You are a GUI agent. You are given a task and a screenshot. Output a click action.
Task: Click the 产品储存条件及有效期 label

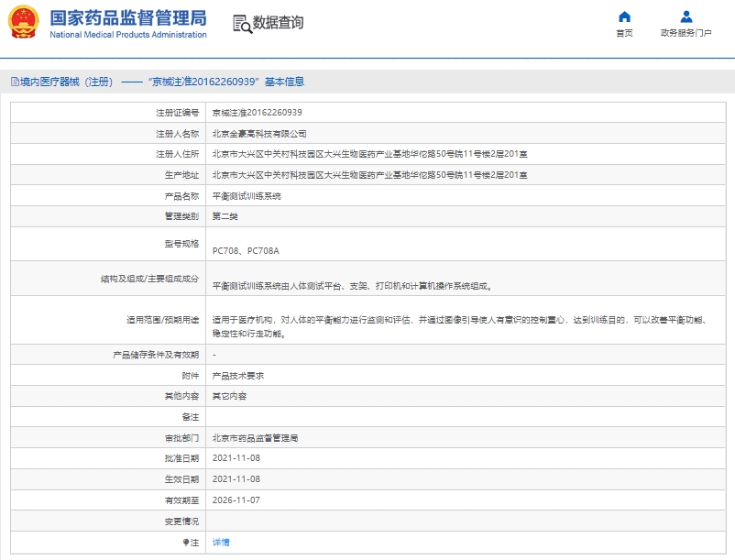(x=156, y=355)
